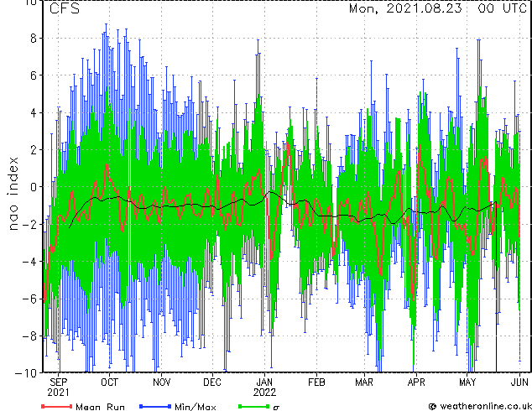Click the green sigma legend swatch
Image resolution: width=532 pixels, height=411 pixels.
[x=254, y=406]
